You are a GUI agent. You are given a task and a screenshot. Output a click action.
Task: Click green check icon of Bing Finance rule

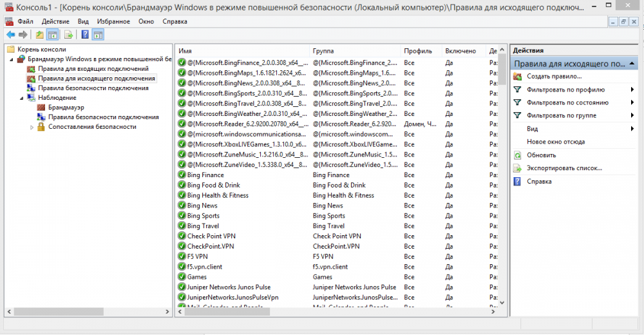(182, 175)
